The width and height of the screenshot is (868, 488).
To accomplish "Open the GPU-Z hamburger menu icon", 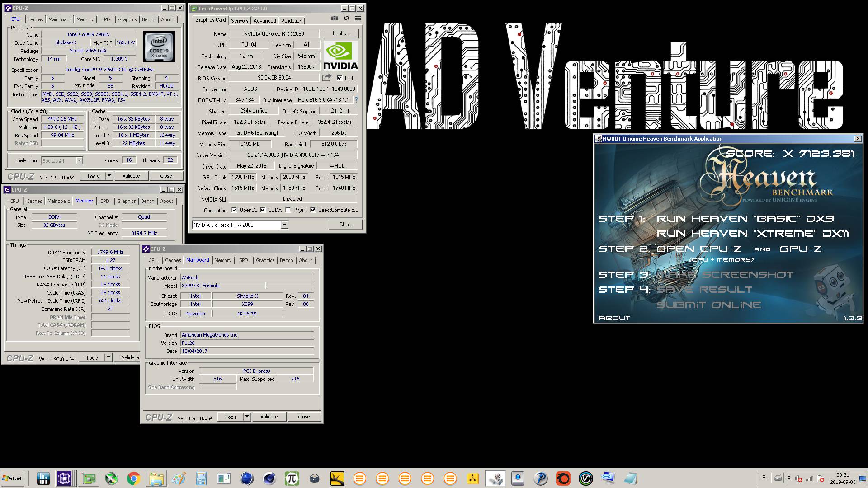I will click(358, 19).
